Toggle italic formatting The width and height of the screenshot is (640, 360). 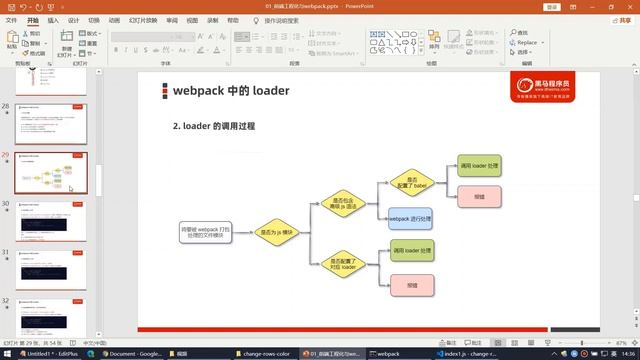tap(126, 50)
